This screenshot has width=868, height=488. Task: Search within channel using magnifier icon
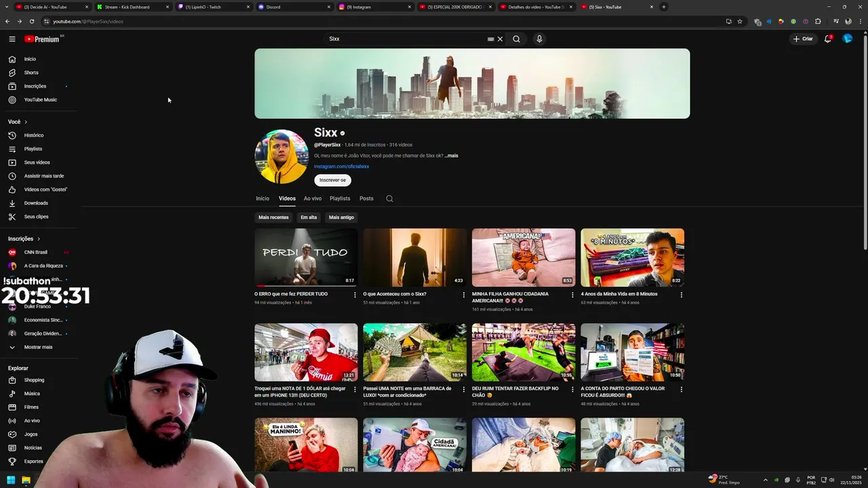(389, 199)
